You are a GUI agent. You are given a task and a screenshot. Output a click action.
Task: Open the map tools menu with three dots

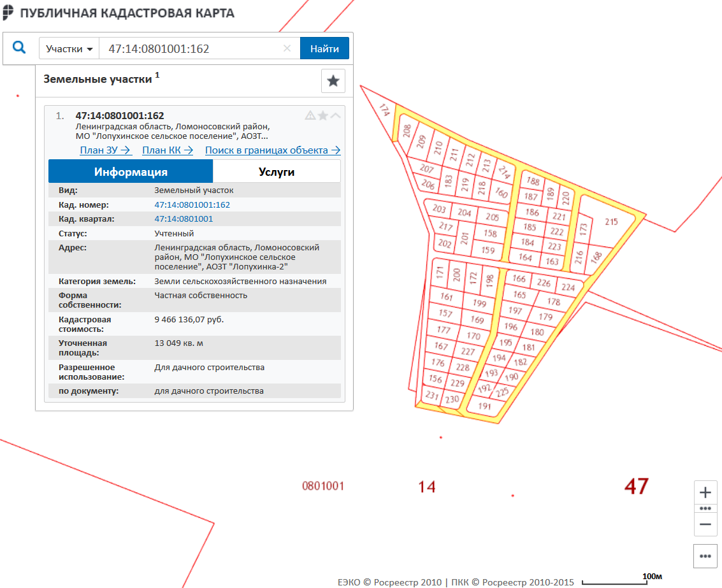[x=705, y=556]
